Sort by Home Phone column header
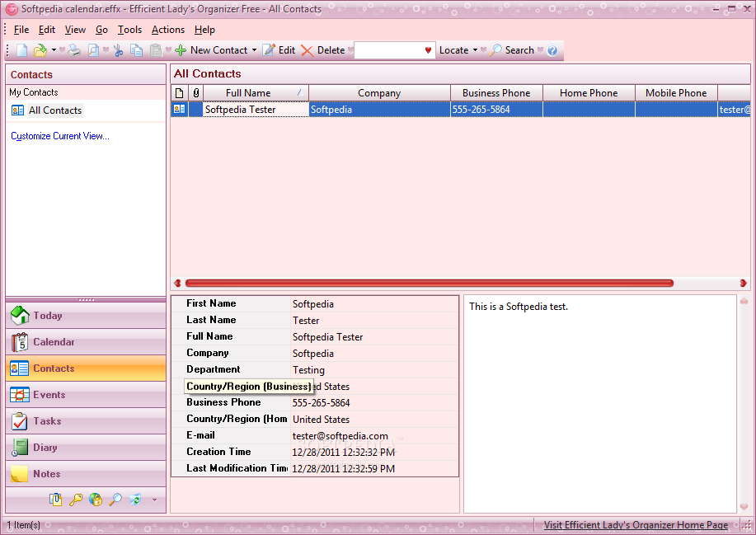 589,93
